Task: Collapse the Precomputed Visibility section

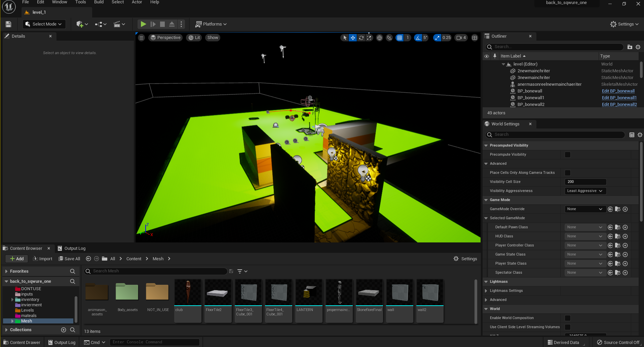Action: click(x=486, y=146)
